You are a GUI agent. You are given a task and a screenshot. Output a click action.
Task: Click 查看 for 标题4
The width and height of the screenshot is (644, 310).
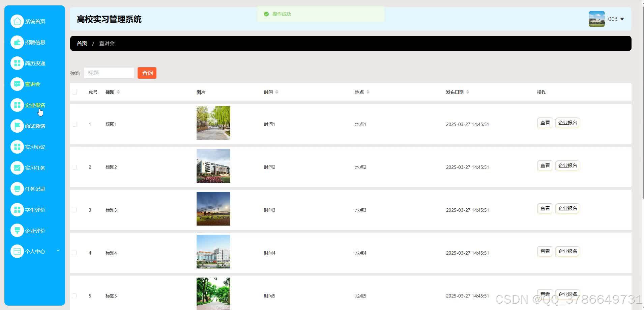pyautogui.click(x=545, y=252)
